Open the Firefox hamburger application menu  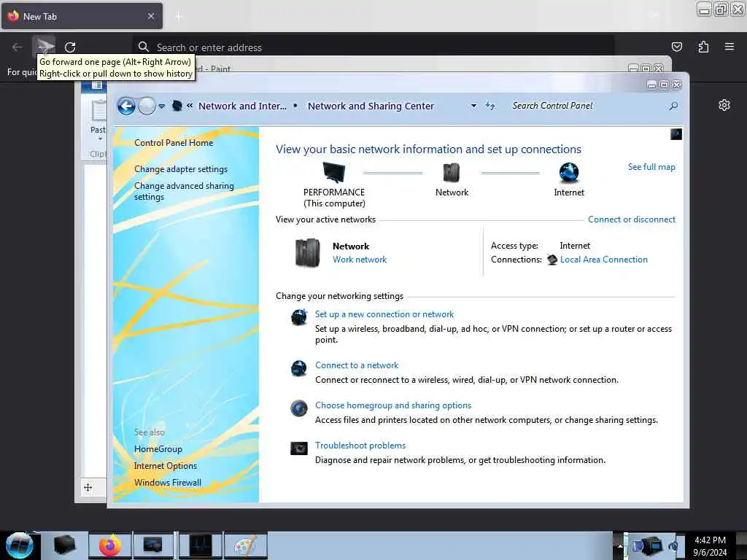(729, 47)
